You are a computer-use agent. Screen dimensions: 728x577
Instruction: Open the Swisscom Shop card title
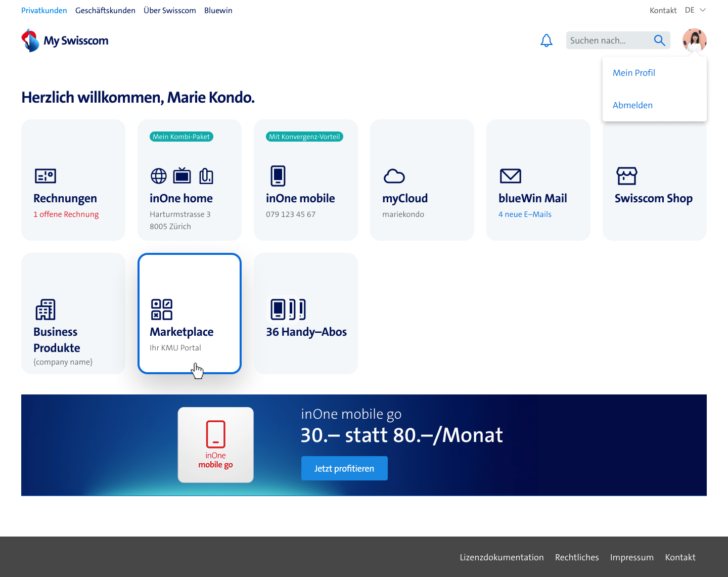coord(654,198)
